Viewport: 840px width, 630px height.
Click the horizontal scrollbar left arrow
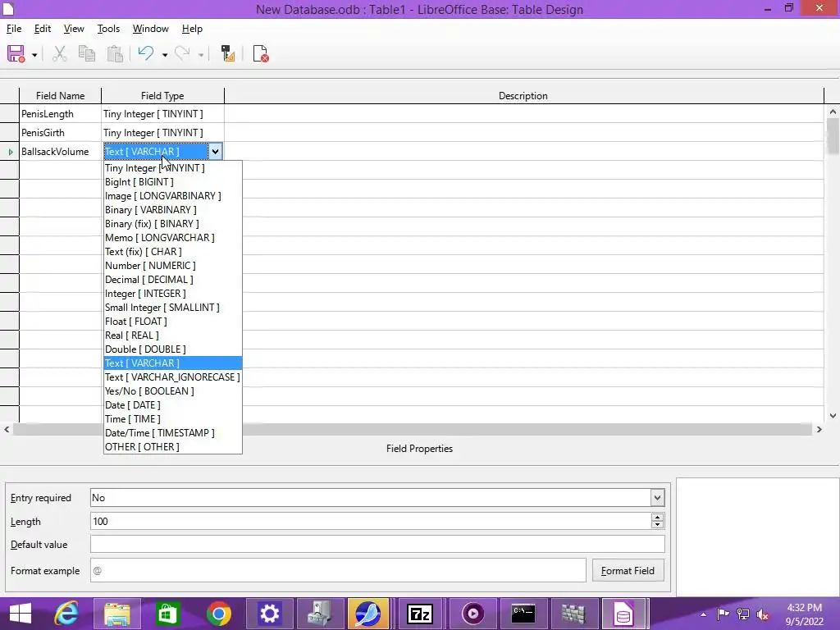7,429
